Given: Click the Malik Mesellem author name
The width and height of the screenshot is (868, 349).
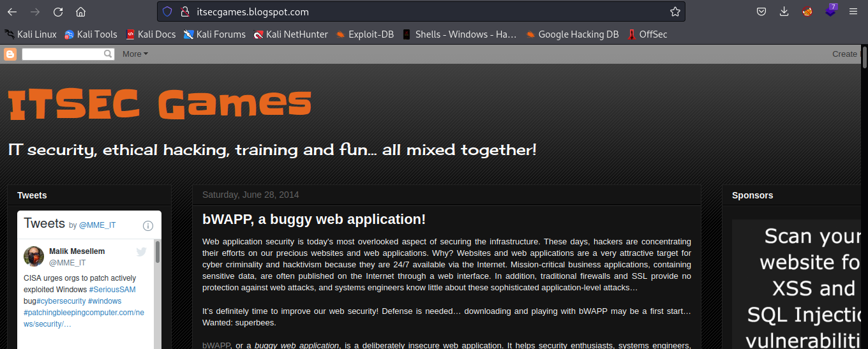Looking at the screenshot, I should 77,251.
